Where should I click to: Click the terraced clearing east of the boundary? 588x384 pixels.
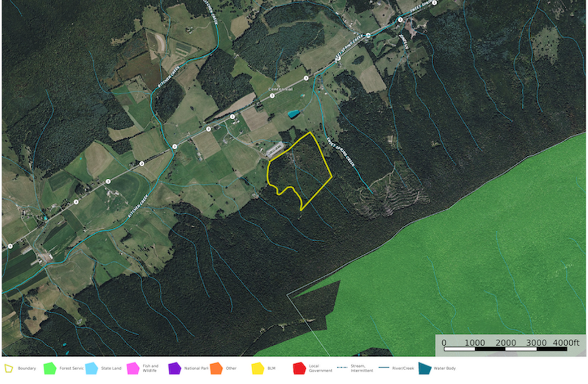pos(393,192)
